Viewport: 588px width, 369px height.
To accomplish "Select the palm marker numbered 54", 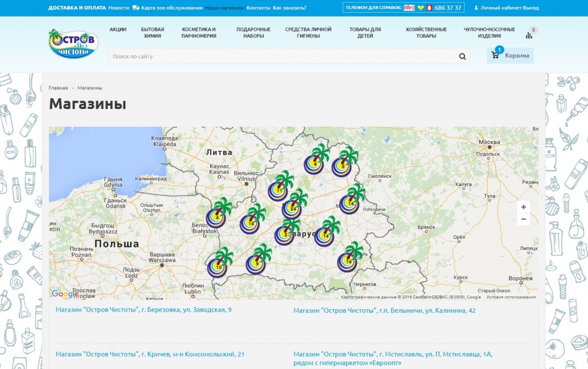I will pos(294,205).
